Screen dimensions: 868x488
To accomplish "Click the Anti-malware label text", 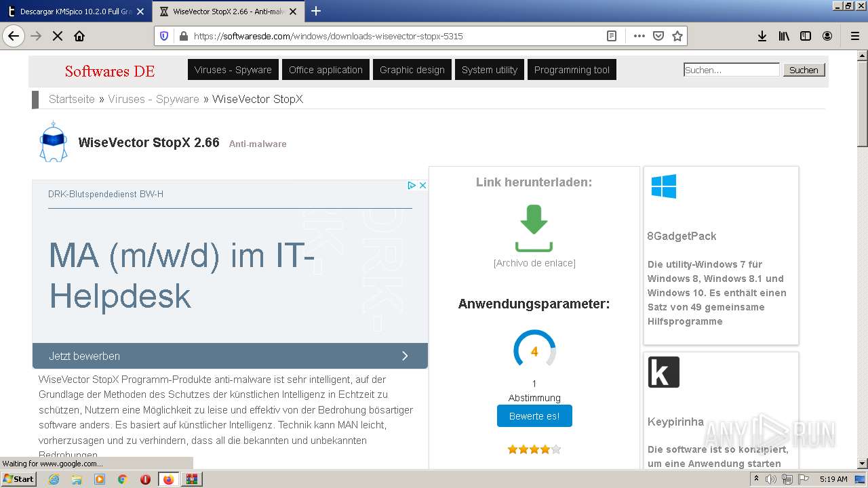I will click(x=258, y=144).
